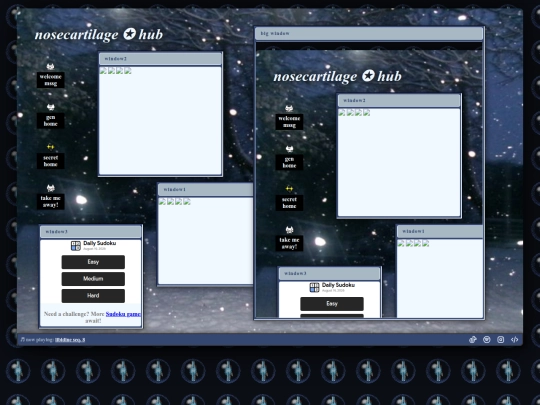Open the Sudoku games link in window3

tap(123, 314)
